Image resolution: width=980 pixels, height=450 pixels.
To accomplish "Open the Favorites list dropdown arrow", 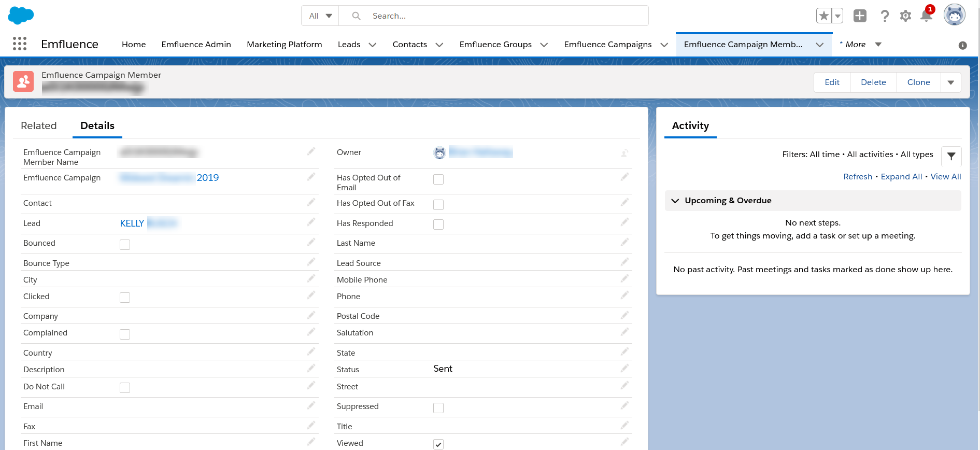I will [837, 16].
